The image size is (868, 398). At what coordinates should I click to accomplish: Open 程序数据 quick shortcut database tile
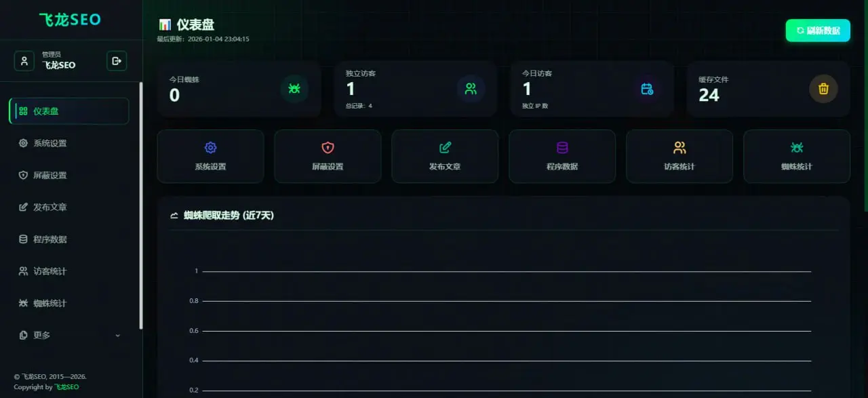pyautogui.click(x=562, y=156)
